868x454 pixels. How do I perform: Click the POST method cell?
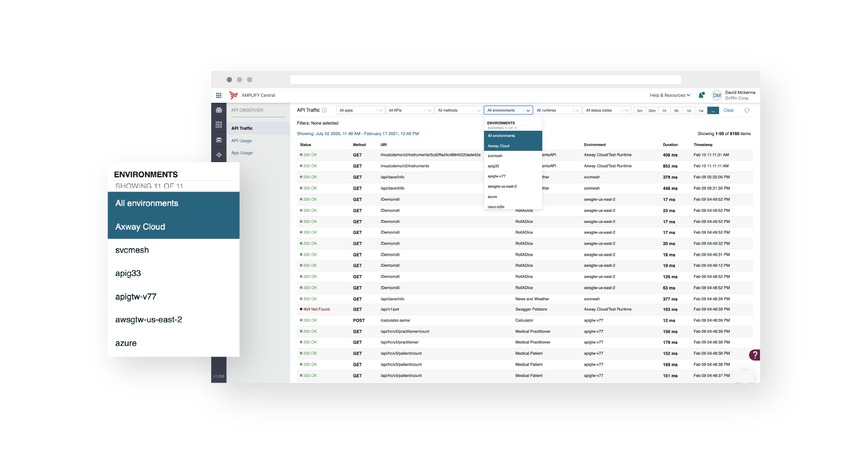pos(359,320)
